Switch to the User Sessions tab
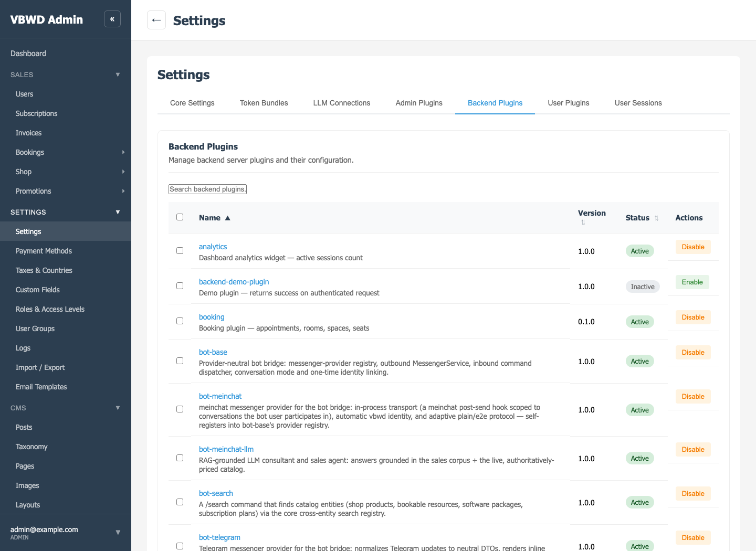 pos(638,103)
